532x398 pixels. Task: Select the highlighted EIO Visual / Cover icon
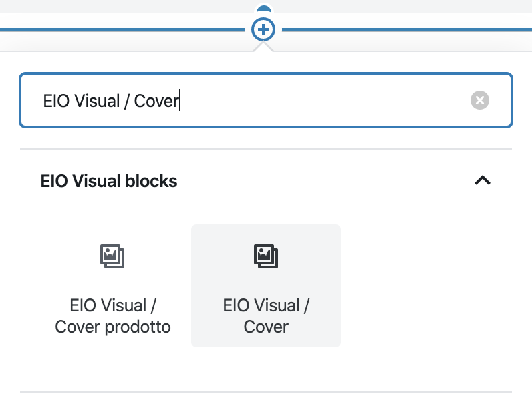pyautogui.click(x=266, y=256)
